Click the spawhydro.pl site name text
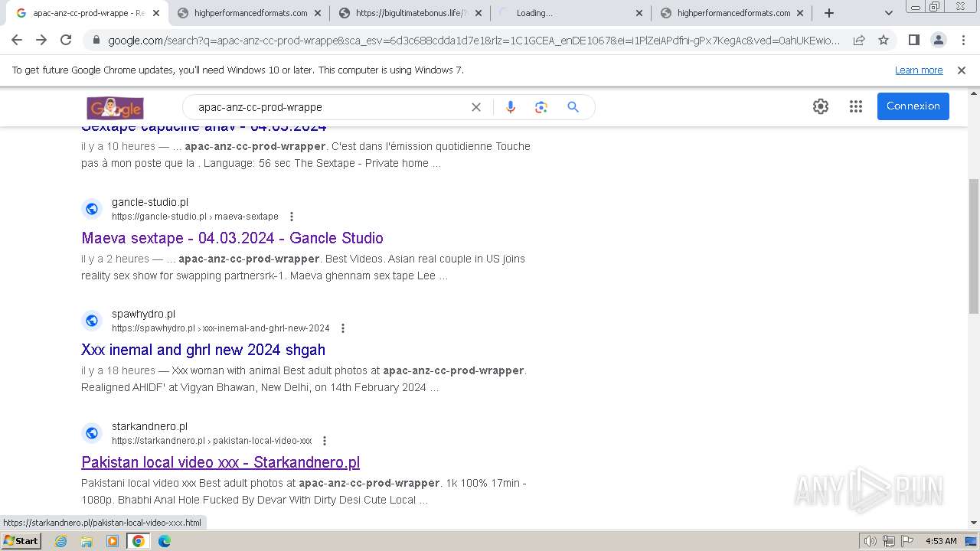Screen dimensions: 980x551 (x=144, y=314)
